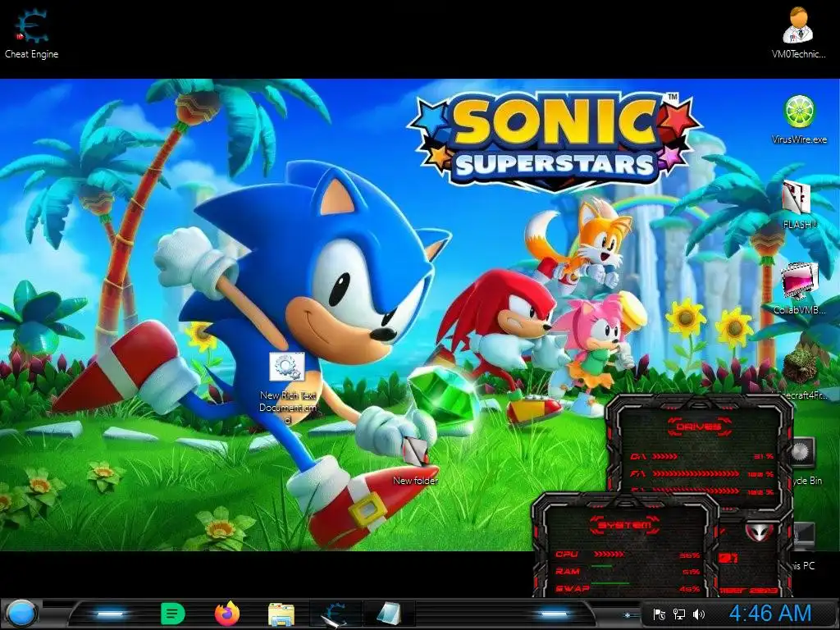Launch the VirusWire.exe desktop icon
Viewport: 840px width, 630px height.
(799, 120)
